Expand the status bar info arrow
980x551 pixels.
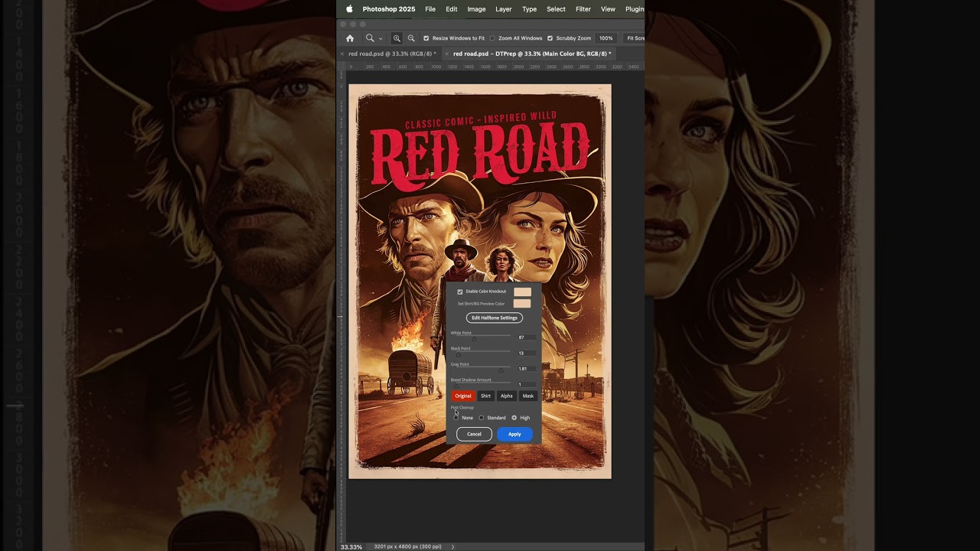(452, 546)
